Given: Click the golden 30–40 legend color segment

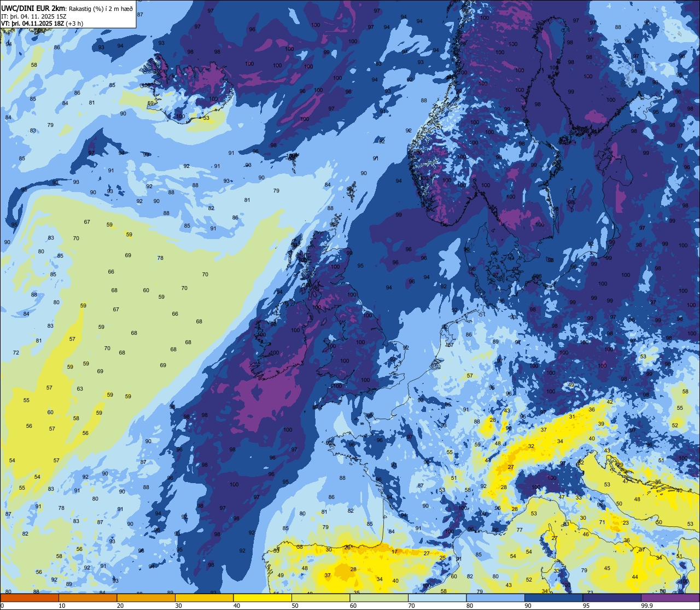Looking at the screenshot, I should (204, 597).
